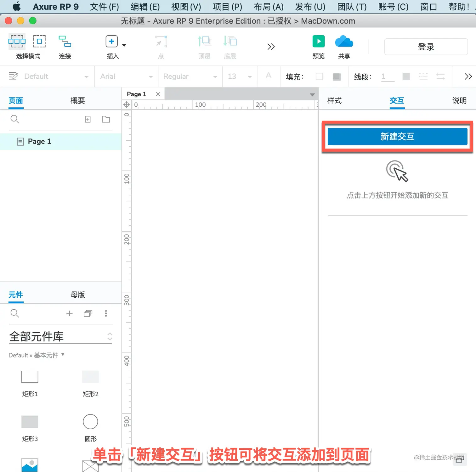Select the 矩形2 rectangle widget

point(90,377)
